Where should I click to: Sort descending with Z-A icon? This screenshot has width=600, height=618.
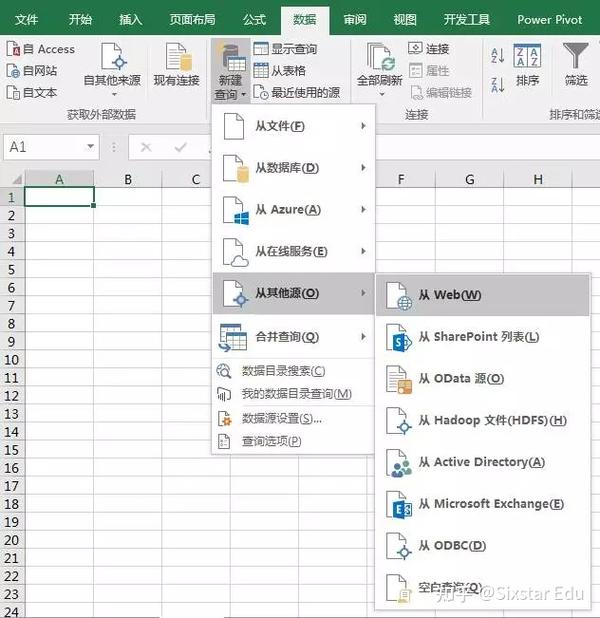498,85
